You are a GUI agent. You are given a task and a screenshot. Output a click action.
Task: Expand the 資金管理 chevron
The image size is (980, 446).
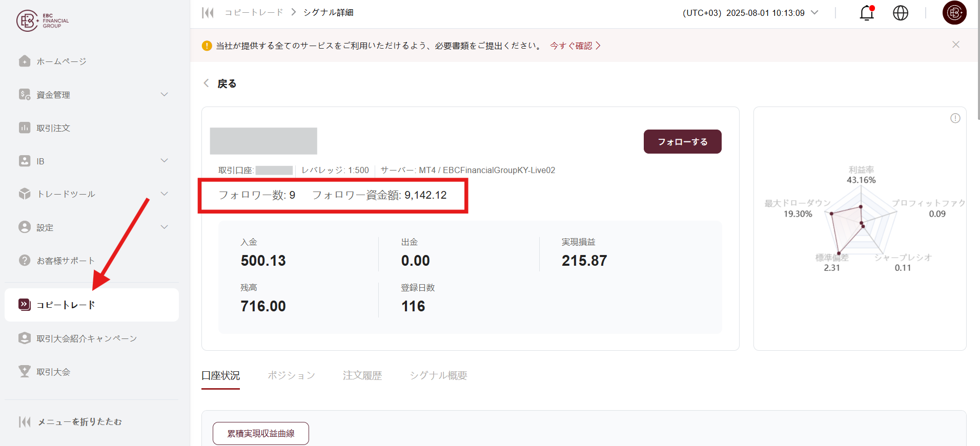point(164,94)
